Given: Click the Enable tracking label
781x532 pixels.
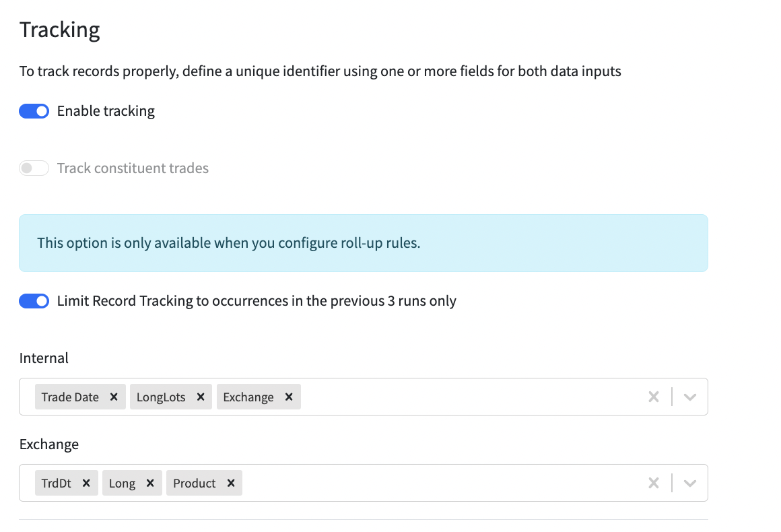Looking at the screenshot, I should click(x=106, y=111).
